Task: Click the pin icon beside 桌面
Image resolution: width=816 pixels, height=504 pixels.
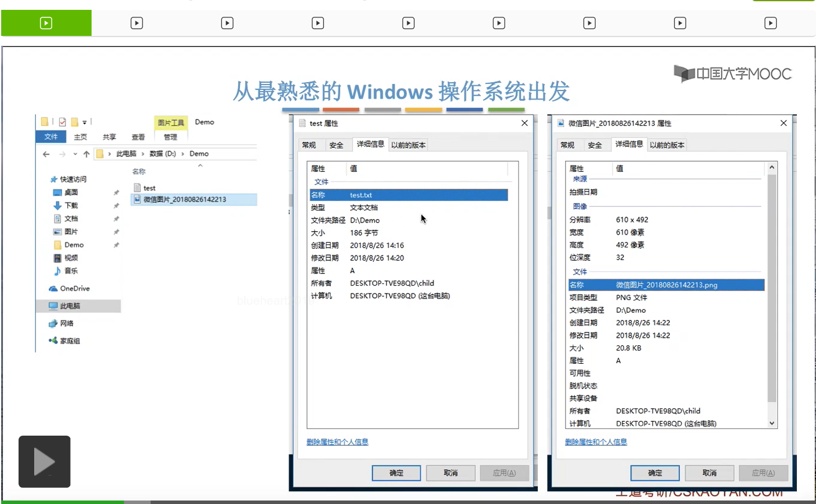Action: pyautogui.click(x=116, y=193)
